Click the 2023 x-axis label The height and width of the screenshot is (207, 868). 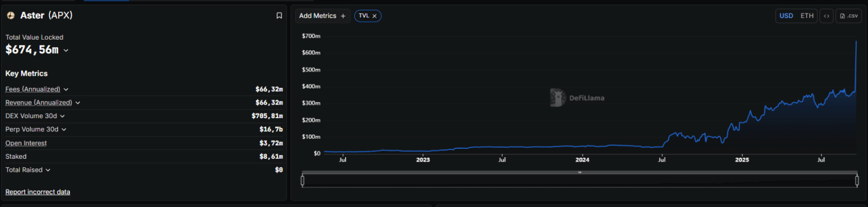[x=423, y=160]
